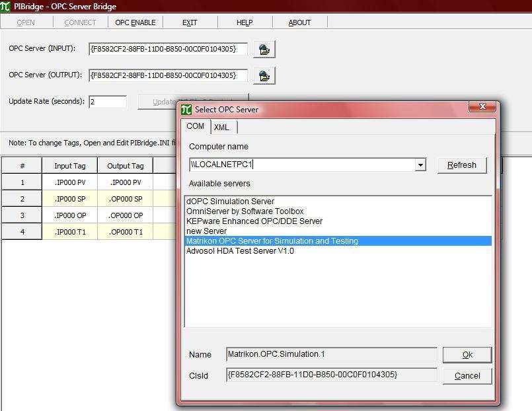Click the ClsId field in the dialog
This screenshot has height=411, width=532.
pyautogui.click(x=331, y=375)
